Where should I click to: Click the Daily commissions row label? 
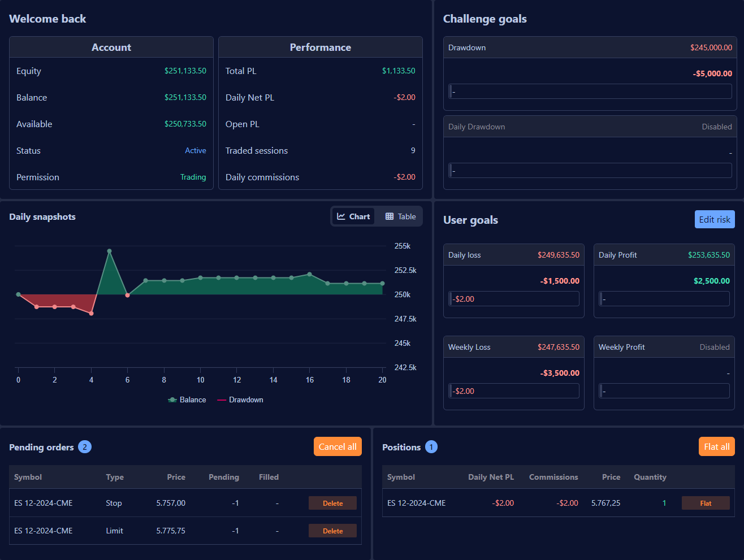click(x=262, y=177)
